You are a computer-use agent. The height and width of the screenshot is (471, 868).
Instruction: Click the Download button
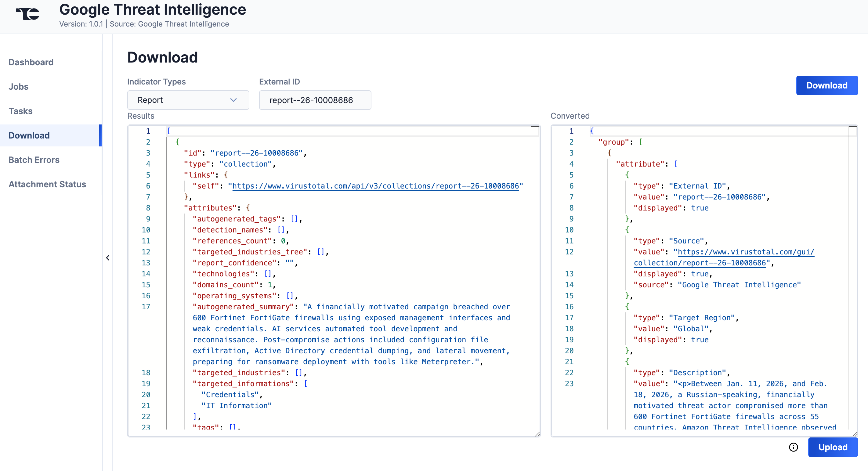[x=827, y=85]
